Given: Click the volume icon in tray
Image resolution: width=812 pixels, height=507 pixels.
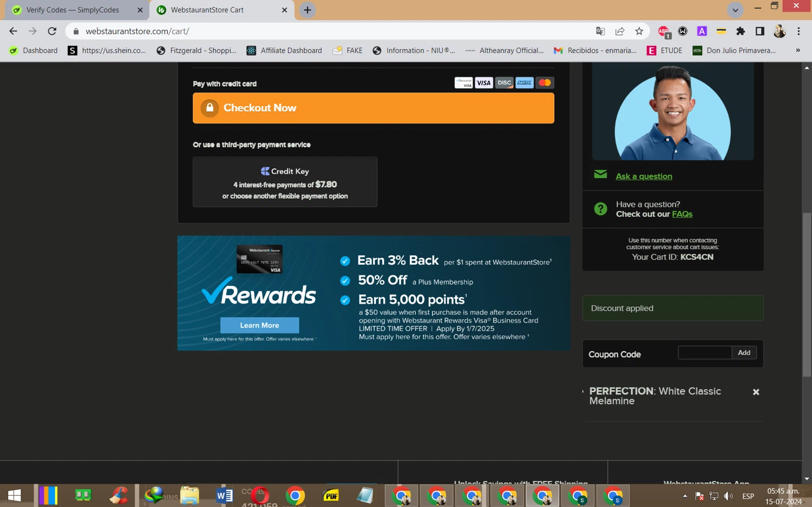Looking at the screenshot, I should pos(729,496).
